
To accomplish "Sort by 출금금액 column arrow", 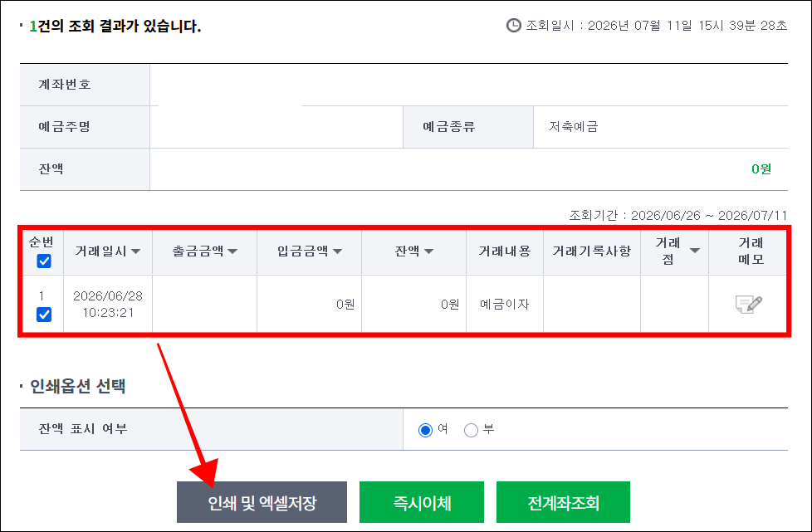I will pos(232,251).
